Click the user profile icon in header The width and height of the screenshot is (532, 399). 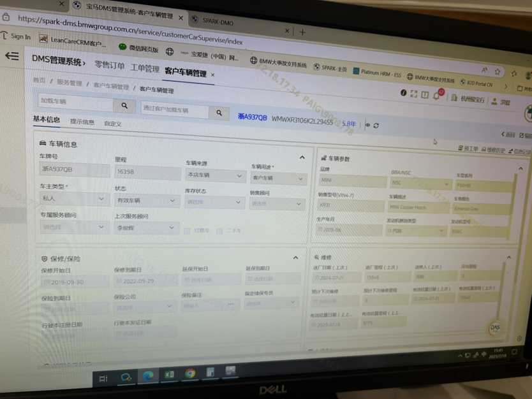(x=494, y=101)
